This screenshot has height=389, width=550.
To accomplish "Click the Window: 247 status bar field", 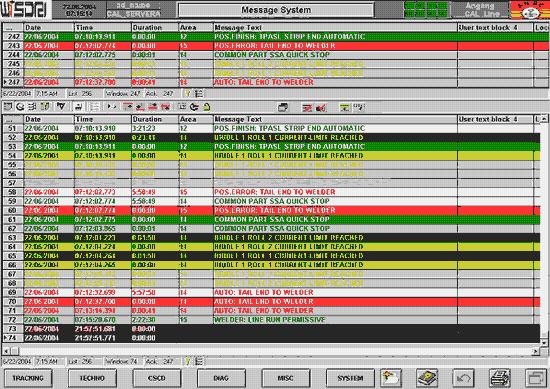I will 123,94.
